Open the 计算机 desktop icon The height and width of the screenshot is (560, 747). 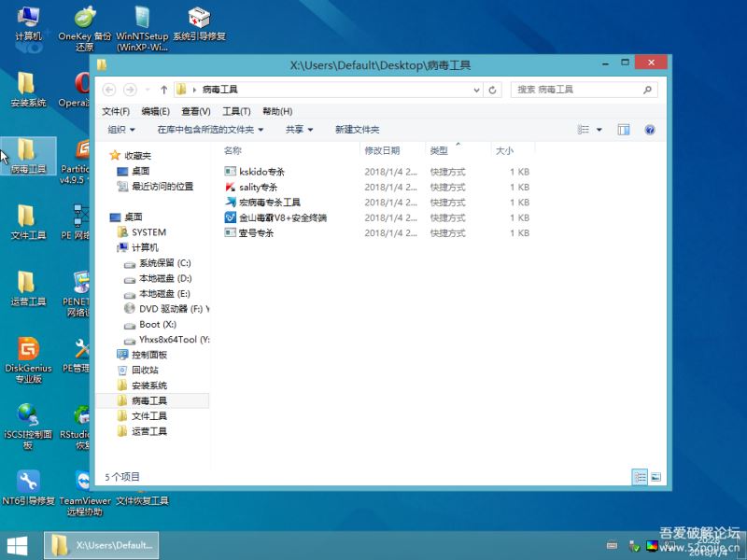28,24
